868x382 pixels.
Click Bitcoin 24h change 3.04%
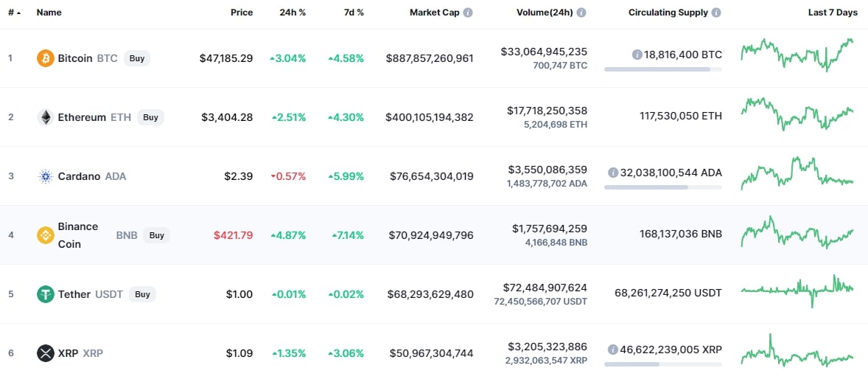tap(288, 58)
